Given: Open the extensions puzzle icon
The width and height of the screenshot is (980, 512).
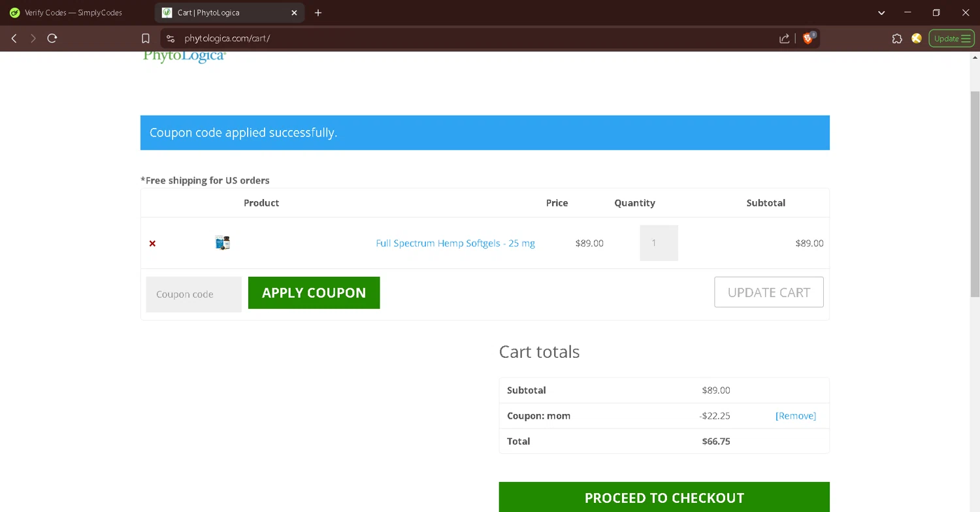Looking at the screenshot, I should [x=897, y=39].
